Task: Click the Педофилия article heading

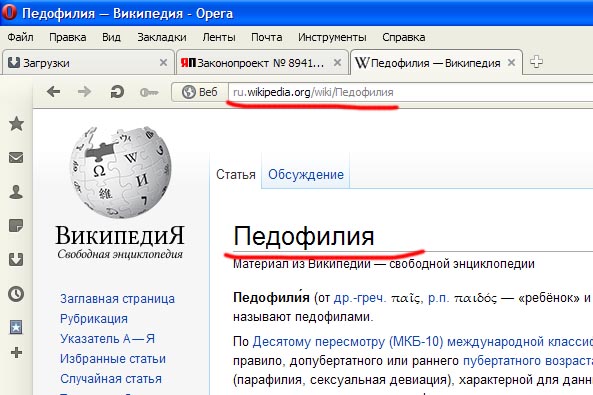Action: tap(304, 236)
